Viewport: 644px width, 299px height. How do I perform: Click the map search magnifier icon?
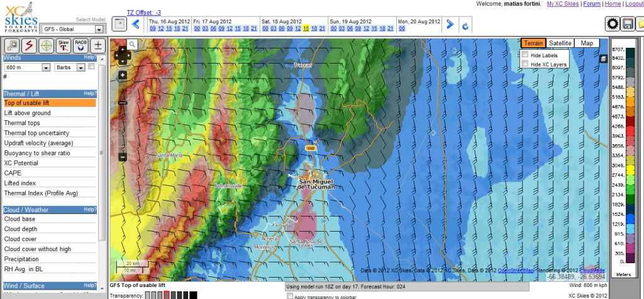pos(132,44)
